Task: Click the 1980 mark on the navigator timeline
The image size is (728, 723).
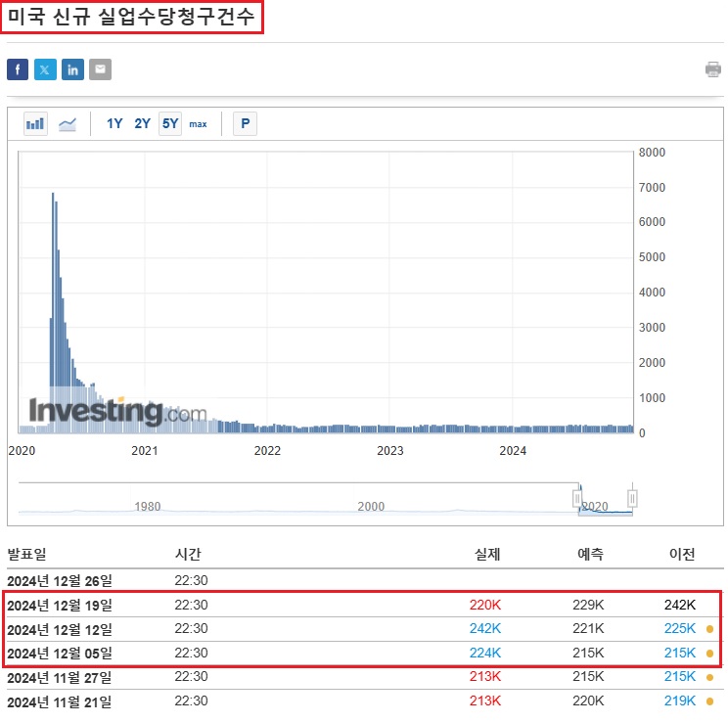Action: click(x=148, y=506)
